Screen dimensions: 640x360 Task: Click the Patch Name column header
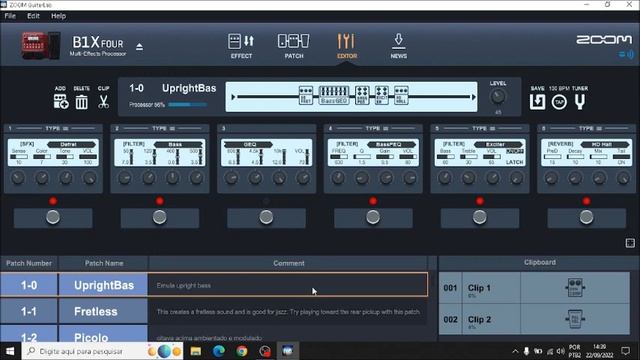click(x=104, y=263)
